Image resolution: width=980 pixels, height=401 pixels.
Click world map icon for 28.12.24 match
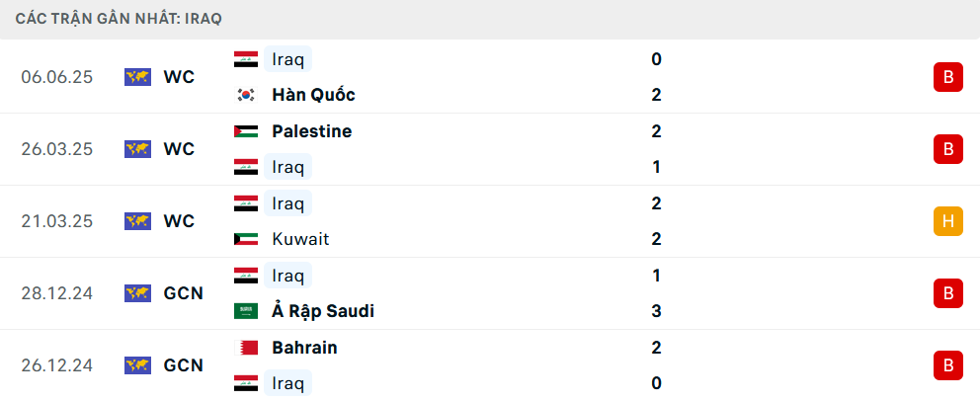pyautogui.click(x=137, y=293)
